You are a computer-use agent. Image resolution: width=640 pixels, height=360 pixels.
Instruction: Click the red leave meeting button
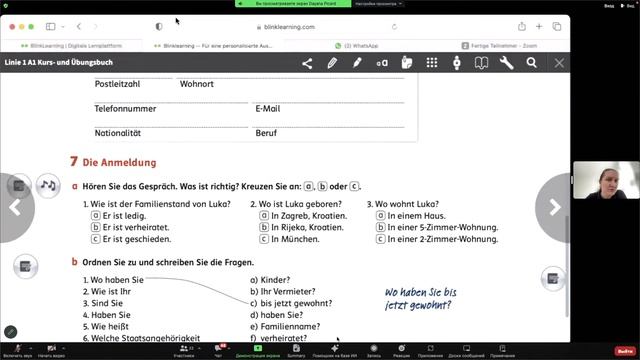point(625,351)
